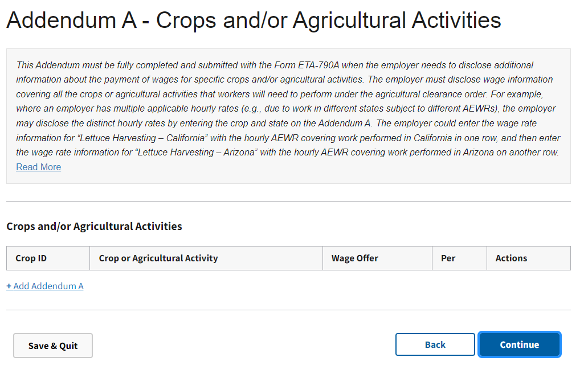Click the Addendum A page title
Viewport: 588px width, 386px height.
254,20
